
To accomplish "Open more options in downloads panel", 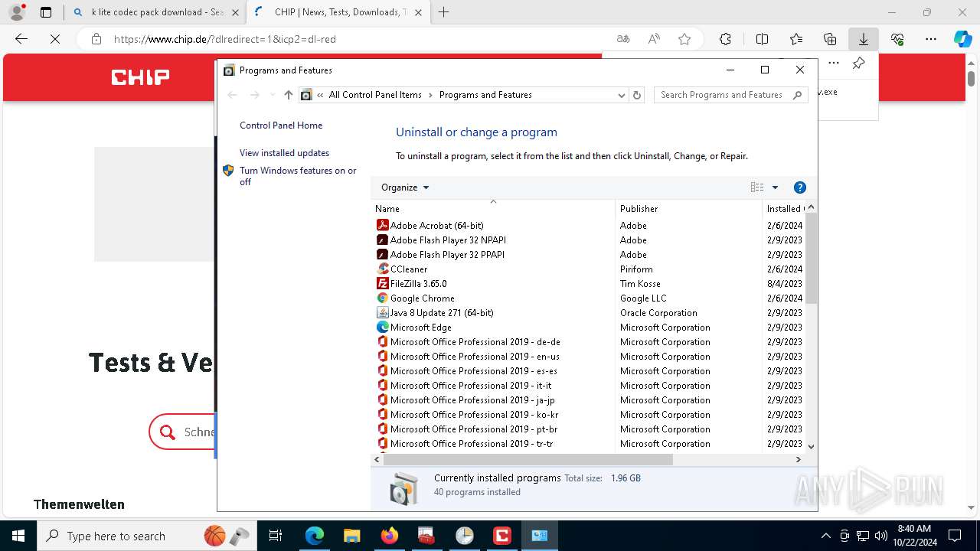I will pos(834,64).
